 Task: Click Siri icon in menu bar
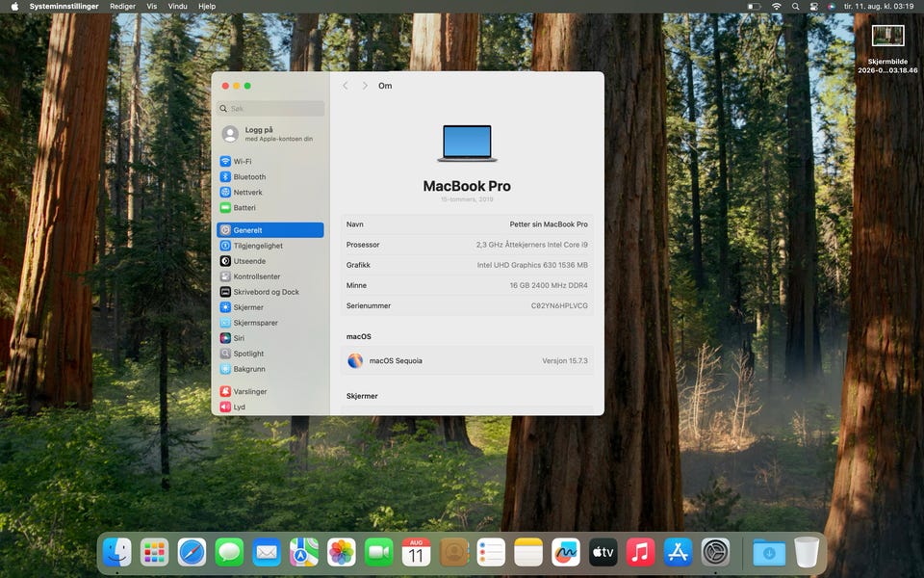coord(832,7)
